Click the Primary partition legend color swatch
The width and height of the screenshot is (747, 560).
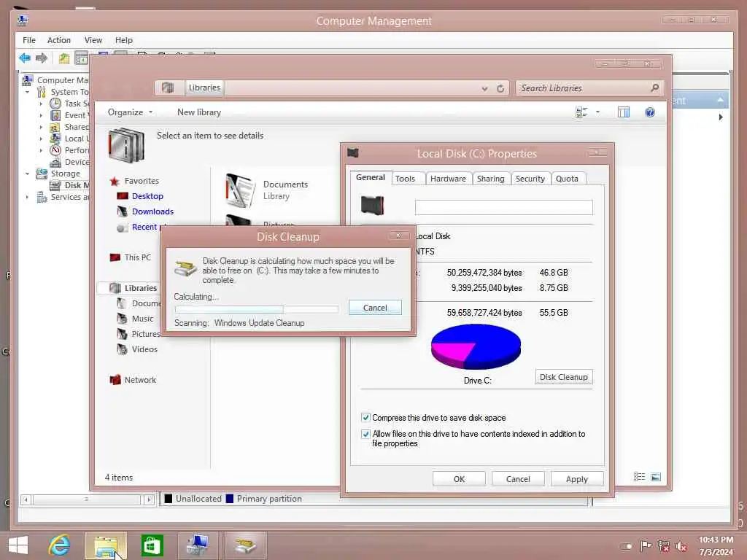click(230, 499)
